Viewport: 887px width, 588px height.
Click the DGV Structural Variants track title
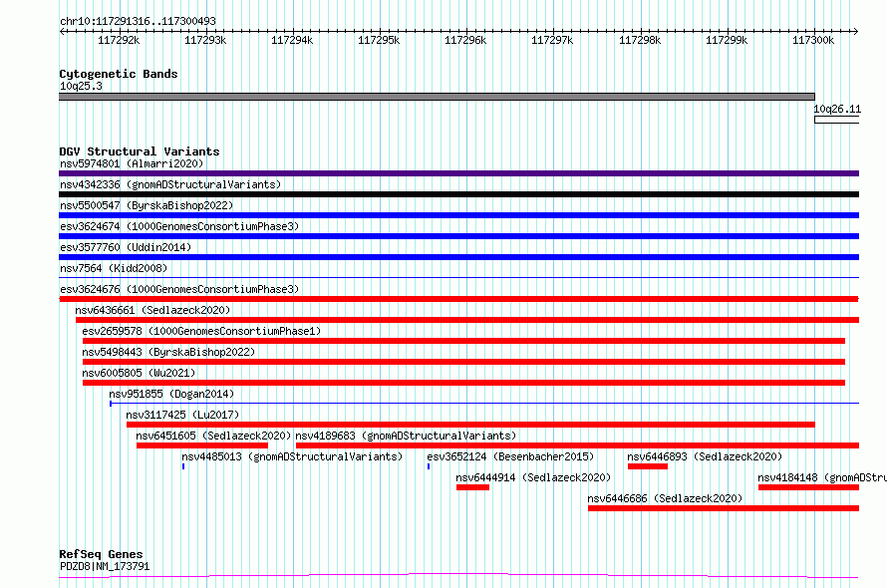140,151
